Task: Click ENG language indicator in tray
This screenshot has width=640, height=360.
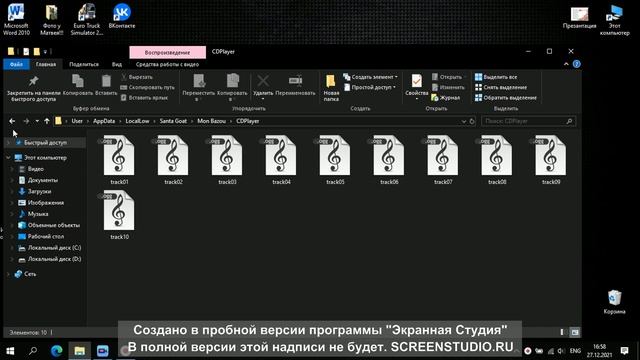Action: (575, 351)
